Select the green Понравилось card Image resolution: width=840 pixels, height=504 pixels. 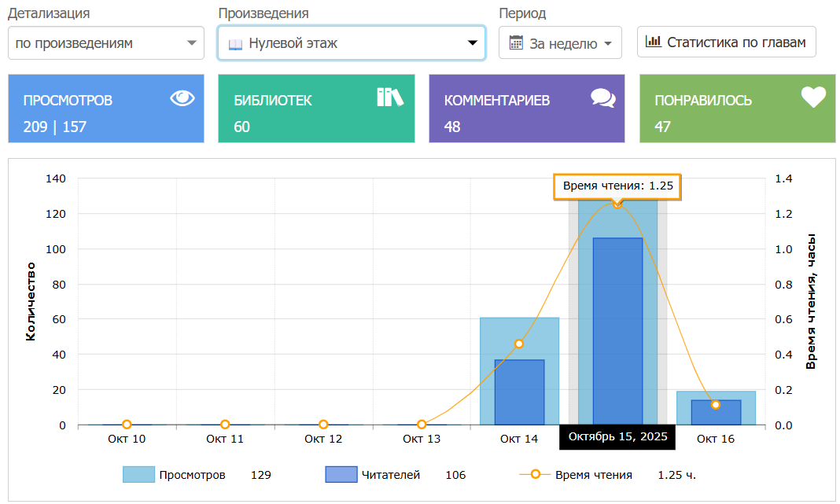(737, 109)
